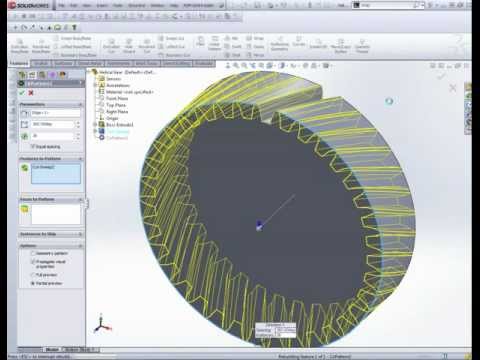Select Lofted Boss/Base in ribbon
Image resolution: width=480 pixels, height=360 pixels.
[73, 47]
